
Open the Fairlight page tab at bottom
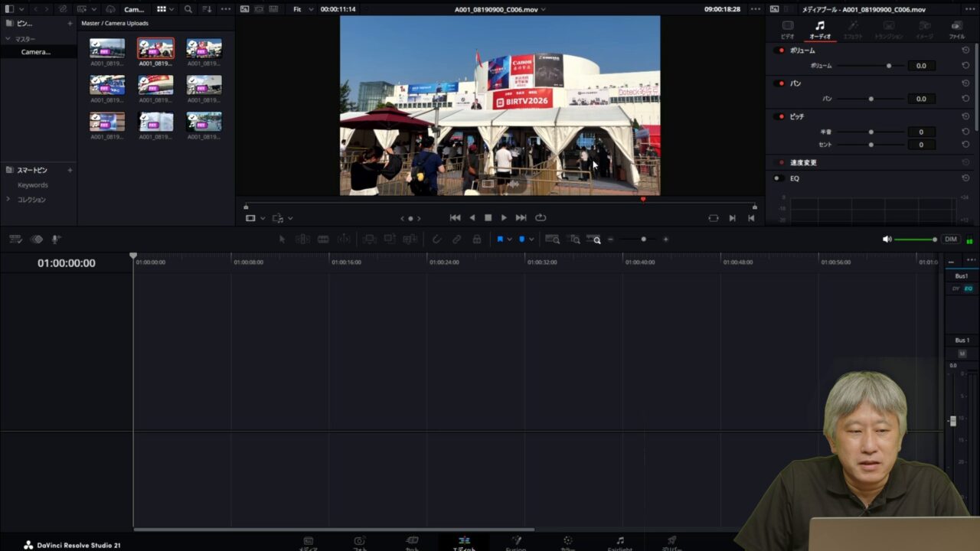(x=620, y=543)
